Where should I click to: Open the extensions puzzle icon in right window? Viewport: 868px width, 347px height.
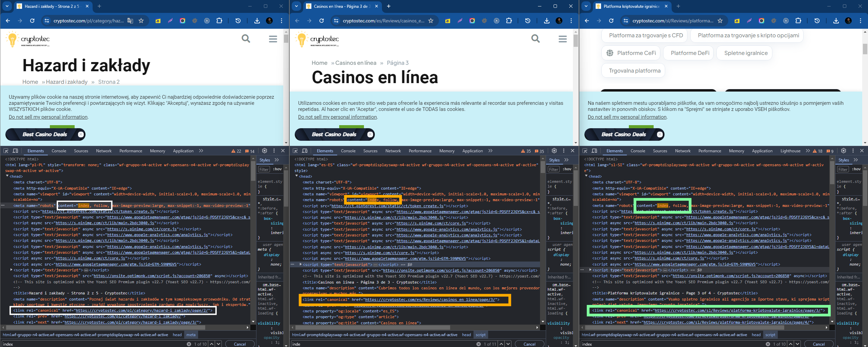click(798, 21)
